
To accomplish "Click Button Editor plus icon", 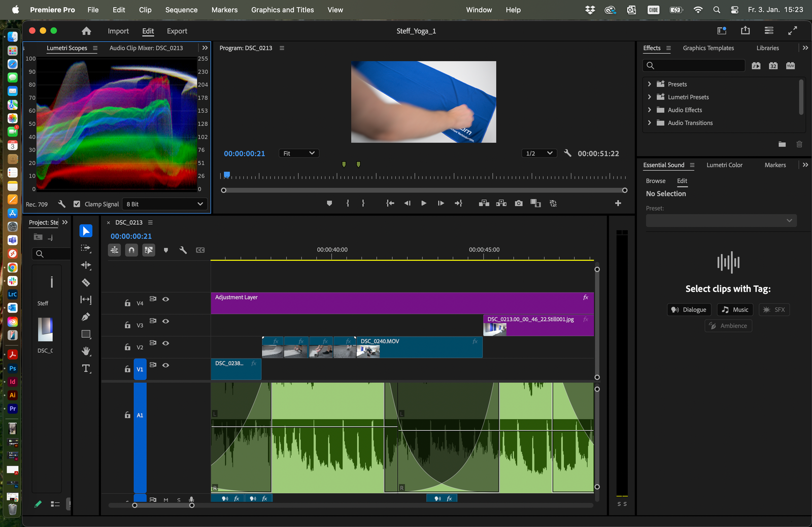I will click(x=618, y=203).
